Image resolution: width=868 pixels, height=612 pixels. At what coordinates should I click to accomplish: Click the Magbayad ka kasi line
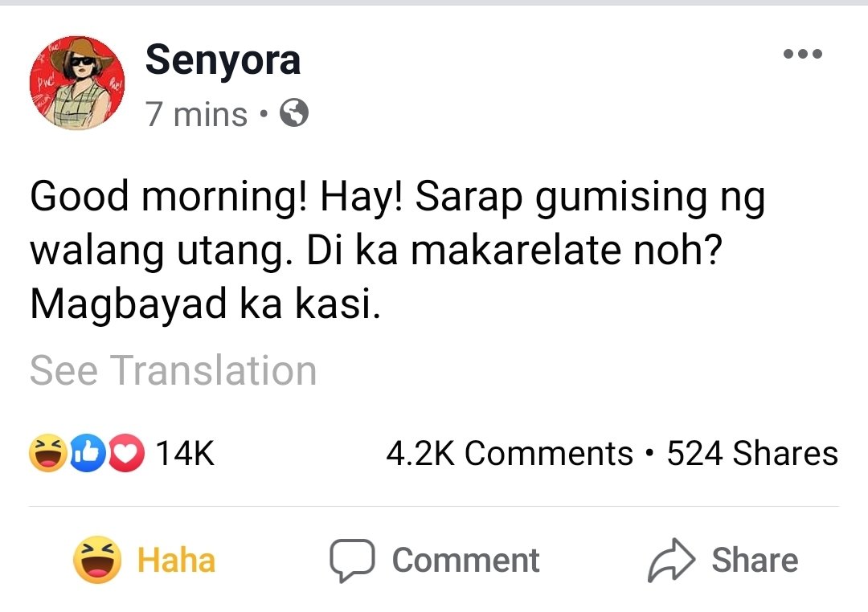coord(206,304)
